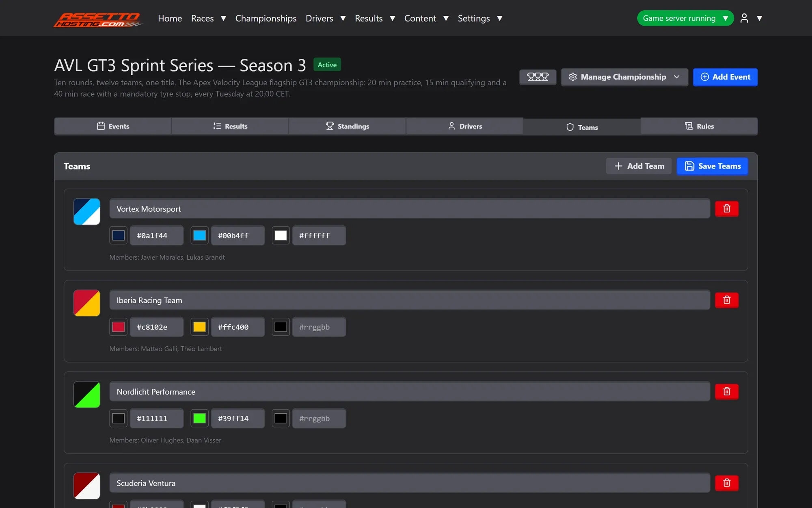The width and height of the screenshot is (812, 508).
Task: Click the Save Teams button
Action: (x=713, y=166)
